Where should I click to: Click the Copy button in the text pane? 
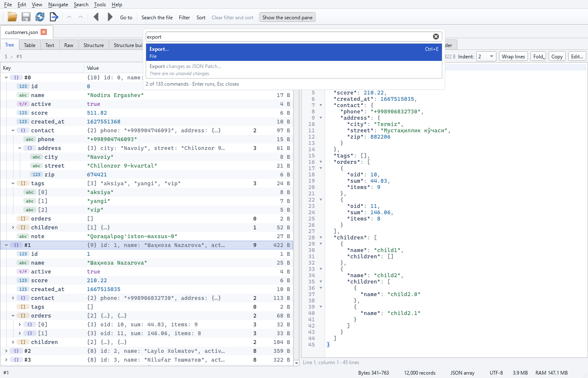point(557,56)
